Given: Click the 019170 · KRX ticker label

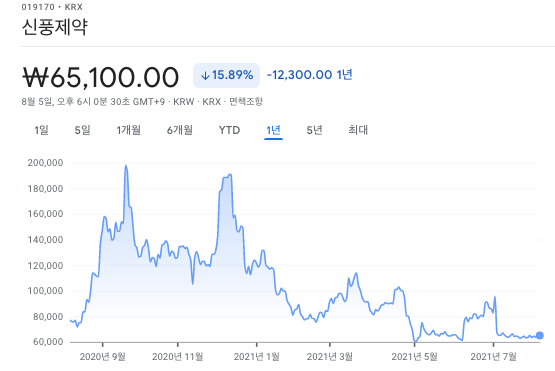Looking at the screenshot, I should click(x=52, y=7).
